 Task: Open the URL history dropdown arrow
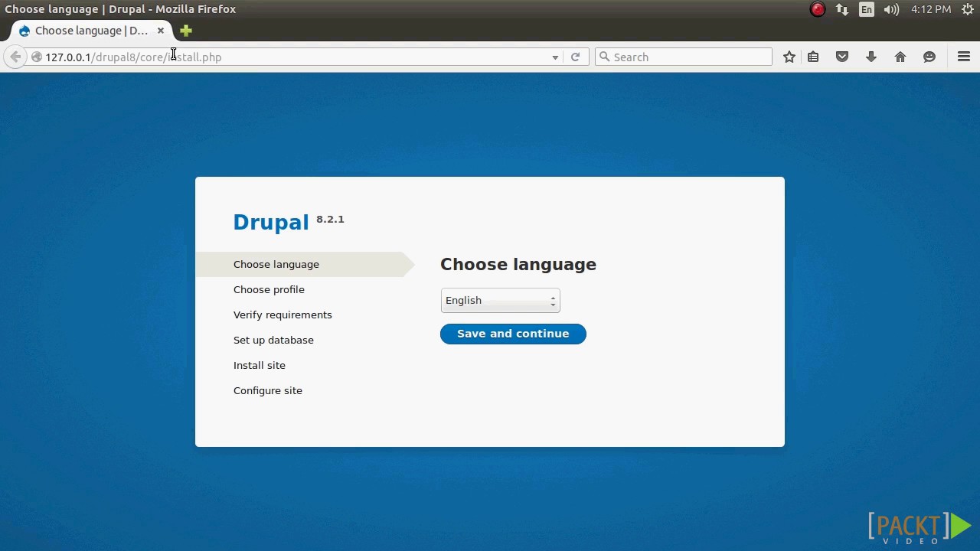click(x=555, y=57)
